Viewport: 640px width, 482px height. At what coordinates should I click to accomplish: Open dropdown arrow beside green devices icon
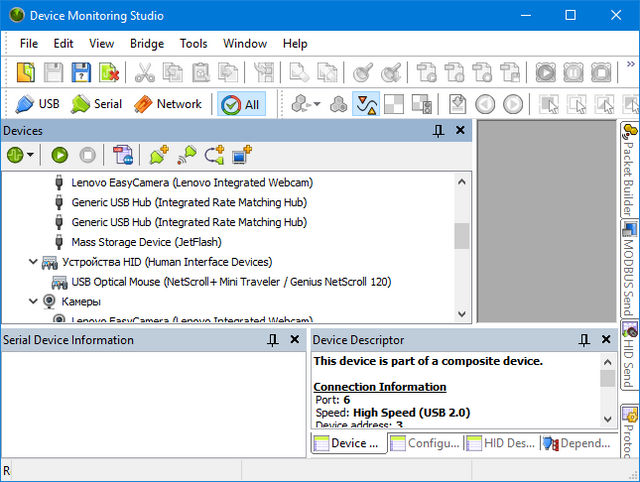(x=31, y=155)
